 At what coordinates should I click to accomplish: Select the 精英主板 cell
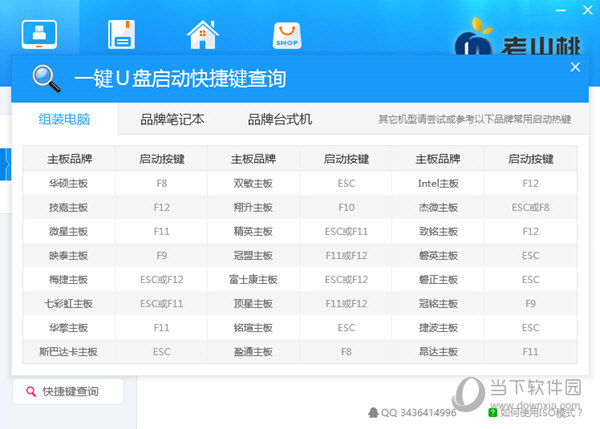253,232
